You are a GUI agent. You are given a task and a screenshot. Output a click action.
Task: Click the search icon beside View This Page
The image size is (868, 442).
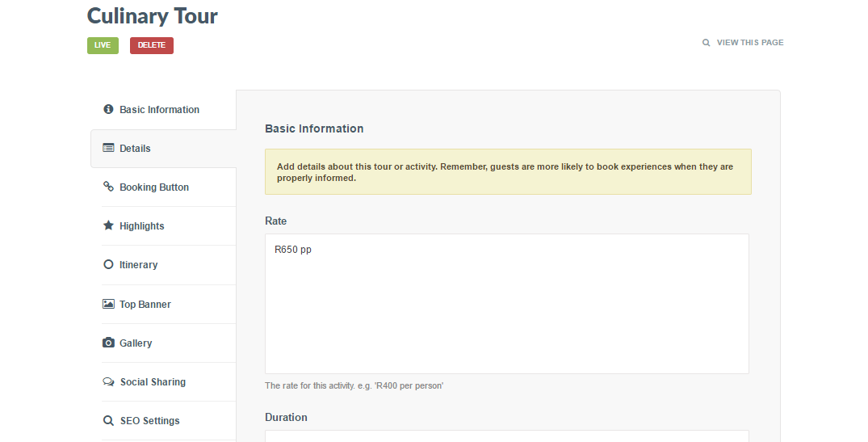(707, 43)
